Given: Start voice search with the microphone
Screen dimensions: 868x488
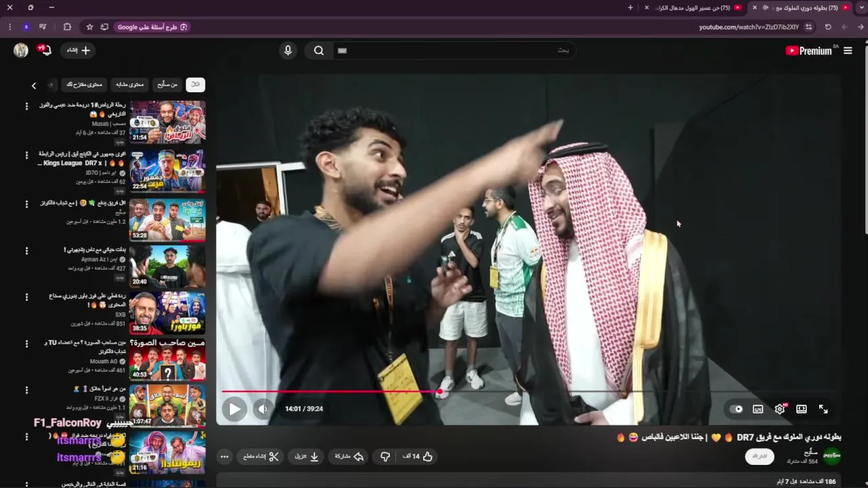Looking at the screenshot, I should [288, 51].
